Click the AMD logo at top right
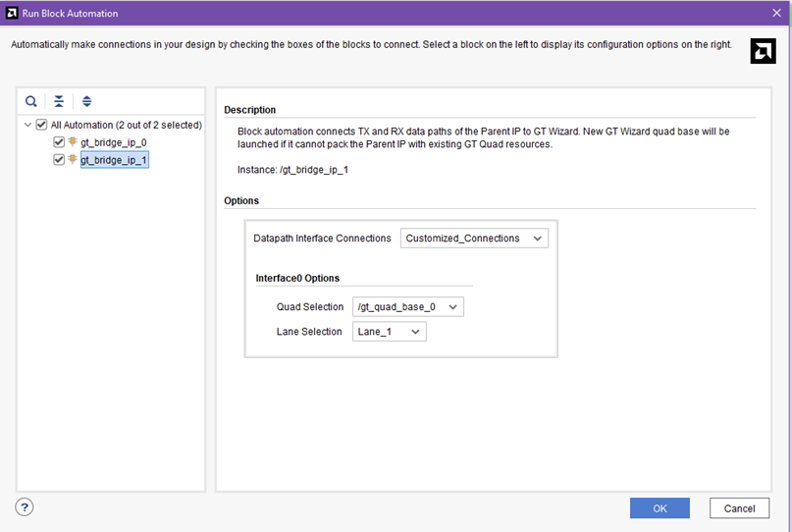This screenshot has width=792, height=532. pos(763,51)
